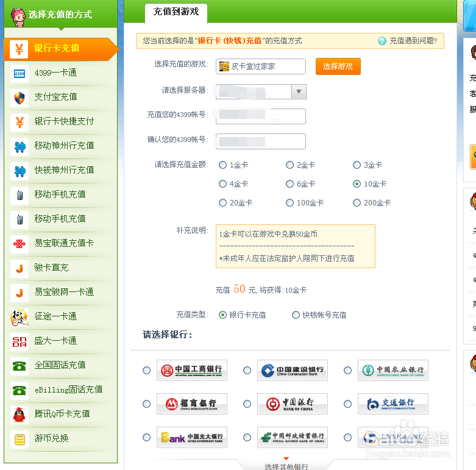The height and width of the screenshot is (470, 476).
Task: Select the radio for 中国光大银行
Action: [147, 437]
